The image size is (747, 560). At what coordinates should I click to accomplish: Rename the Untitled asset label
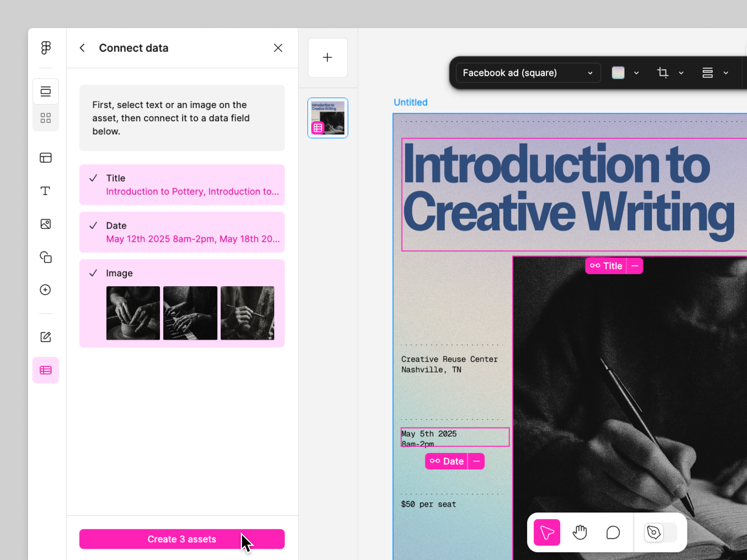[x=410, y=102]
